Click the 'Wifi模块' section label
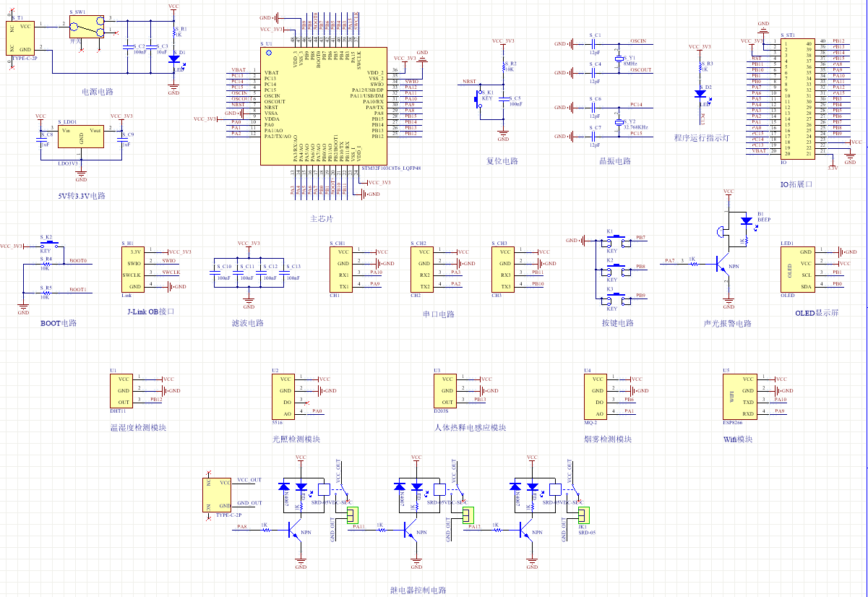 738,439
